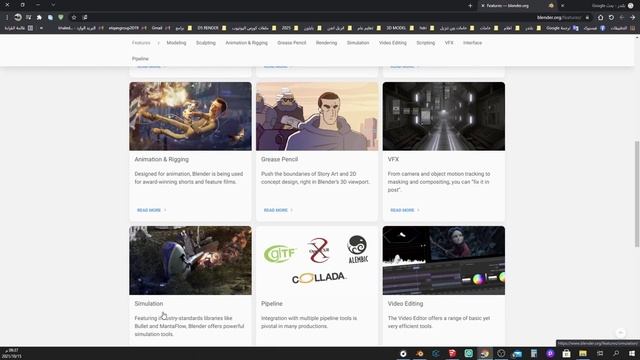This screenshot has height=360, width=640.
Task: Open a new browser tab
Action: (x=470, y=6)
